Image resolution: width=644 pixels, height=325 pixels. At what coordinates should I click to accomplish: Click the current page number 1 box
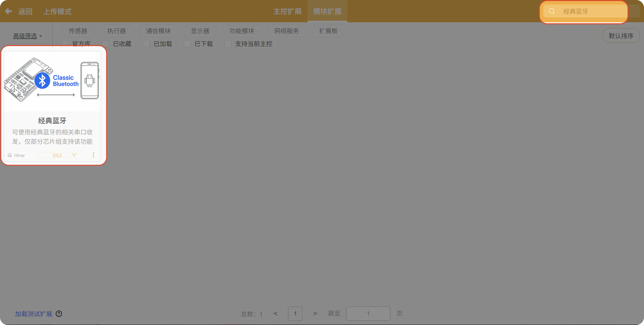pos(295,314)
